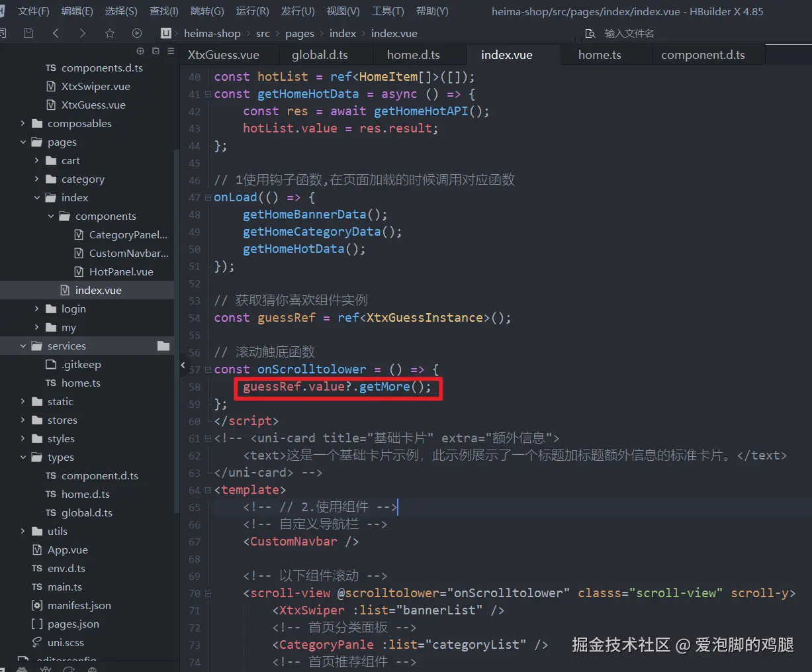Viewport: 812px width, 672px height.
Task: Switch to the XtxGuess.vue editor tab
Action: click(224, 55)
